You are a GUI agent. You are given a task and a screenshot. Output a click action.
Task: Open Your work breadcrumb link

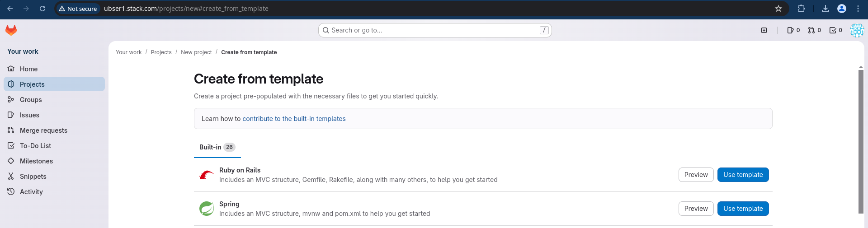(128, 52)
